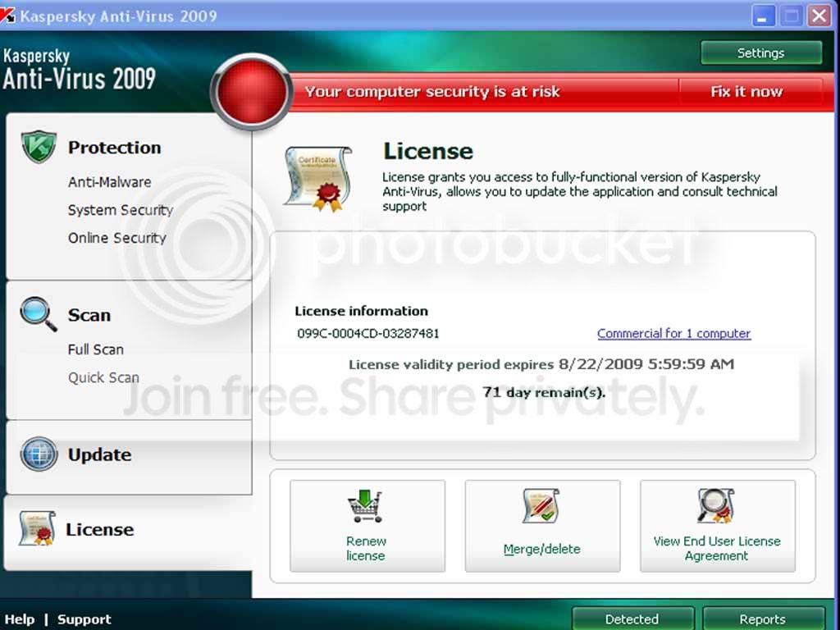Viewport: 840px width, 630px height.
Task: Open the Settings button
Action: (760, 53)
